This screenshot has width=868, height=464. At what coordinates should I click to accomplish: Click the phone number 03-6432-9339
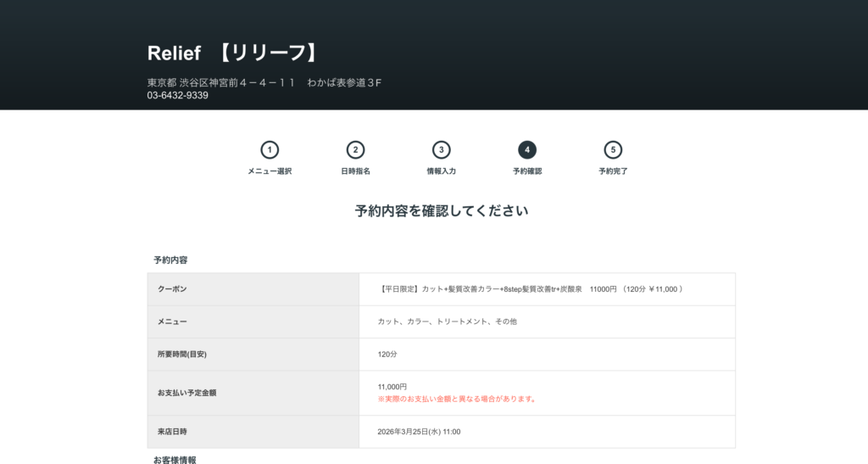(x=177, y=96)
